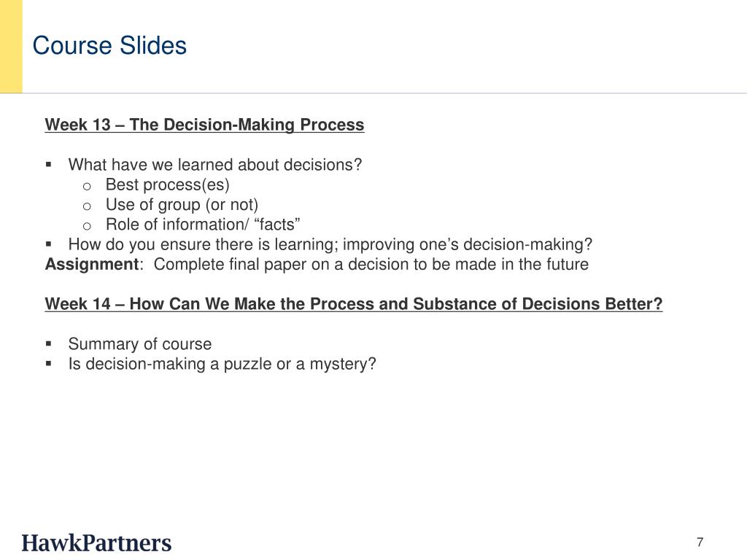
Task: Click the circle bullet beside "Best process(es)"
Action: pos(86,185)
